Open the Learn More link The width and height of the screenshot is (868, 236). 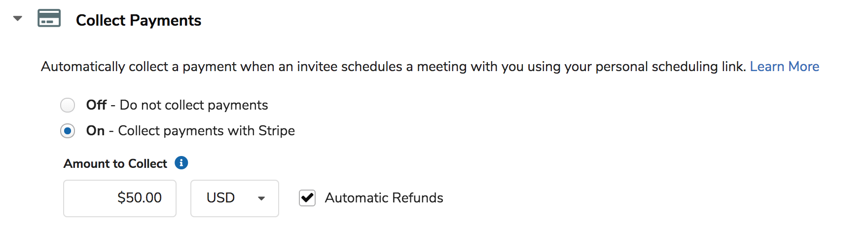pyautogui.click(x=784, y=67)
